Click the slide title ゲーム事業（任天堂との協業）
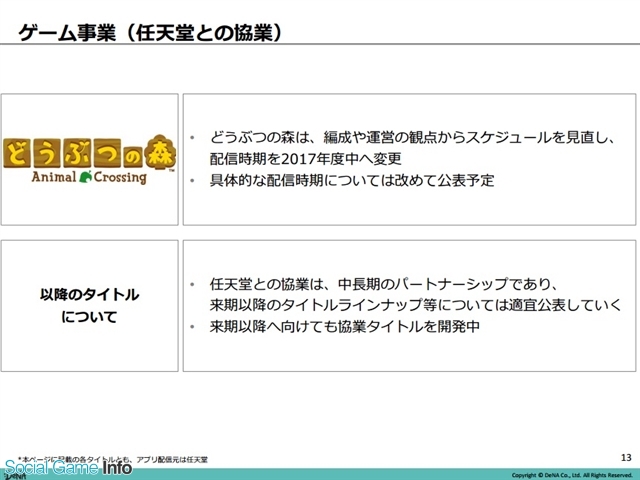Viewport: 640px width, 480px height. click(150, 32)
